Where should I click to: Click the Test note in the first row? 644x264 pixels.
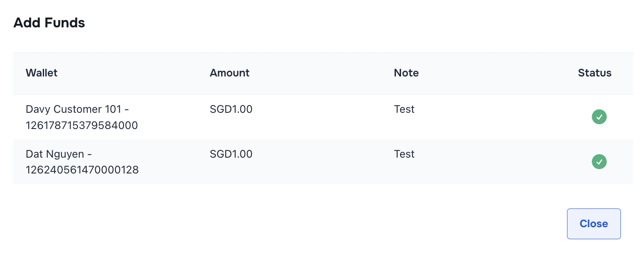pyautogui.click(x=404, y=109)
